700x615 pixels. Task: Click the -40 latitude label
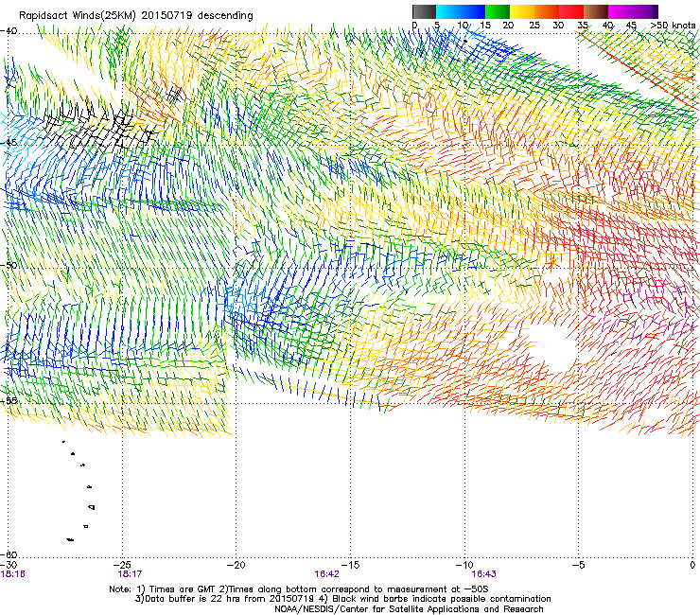pyautogui.click(x=9, y=31)
